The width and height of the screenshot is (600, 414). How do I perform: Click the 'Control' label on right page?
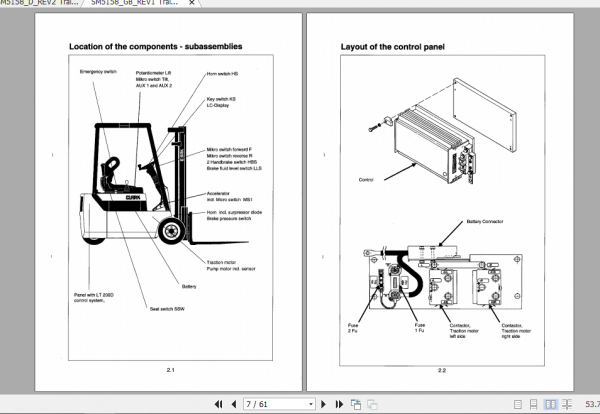366,179
